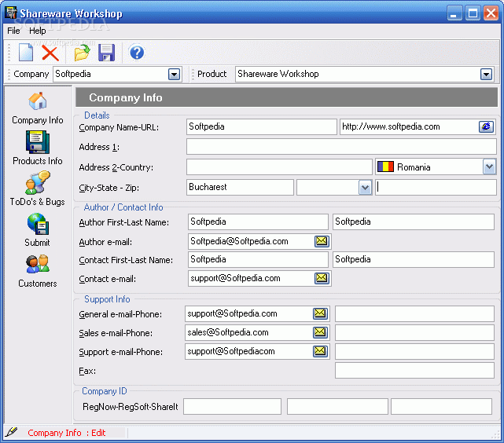
Task: Click the Company Name field with Softpedia
Action: [261, 126]
